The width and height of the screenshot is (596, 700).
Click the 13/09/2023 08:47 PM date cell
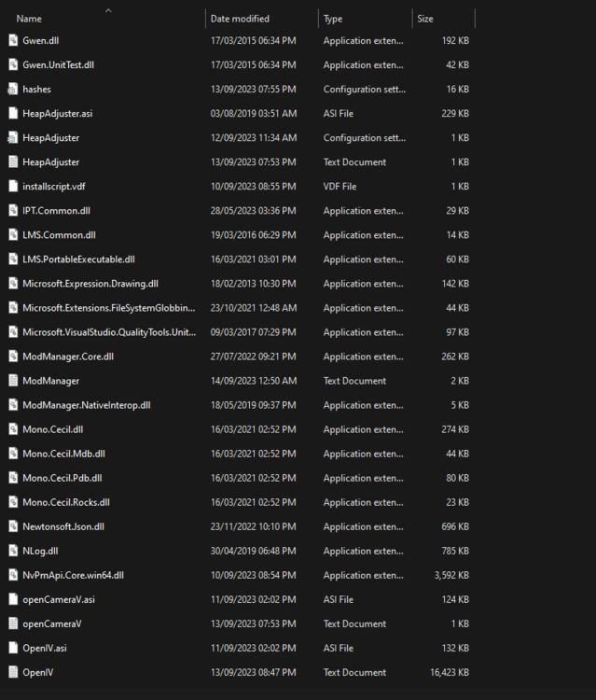254,672
